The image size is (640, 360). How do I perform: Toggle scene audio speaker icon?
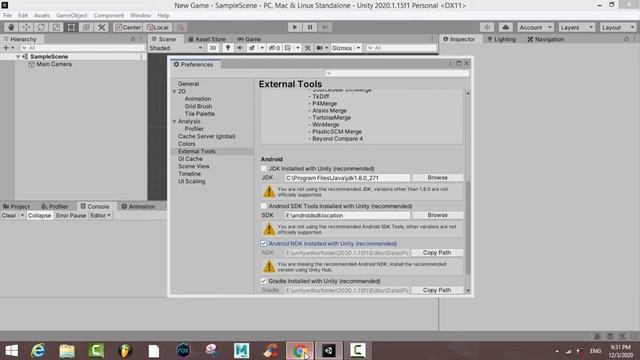coord(240,48)
